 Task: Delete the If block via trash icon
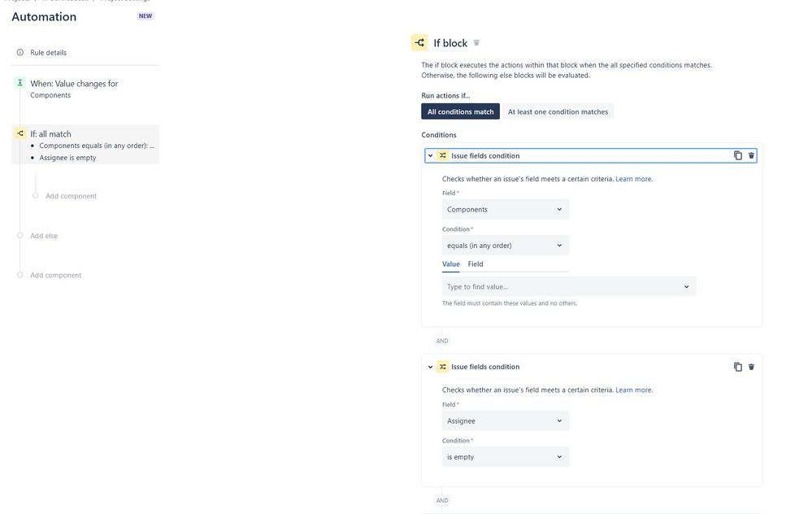[476, 43]
